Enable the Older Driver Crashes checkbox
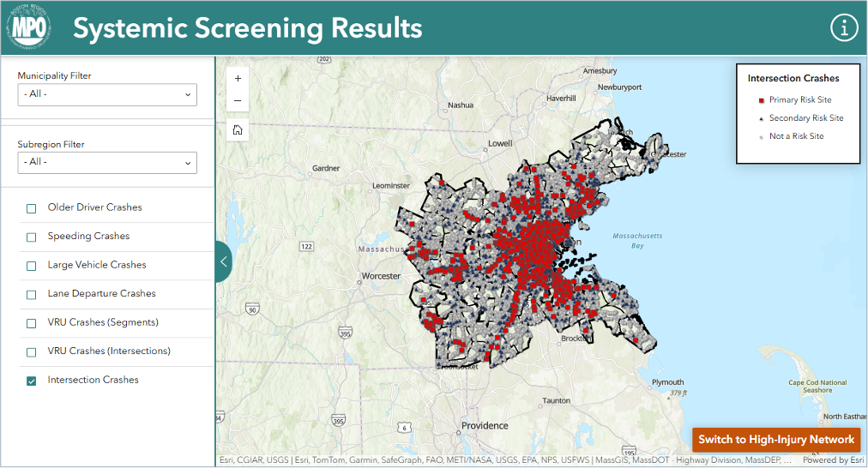 click(32, 208)
